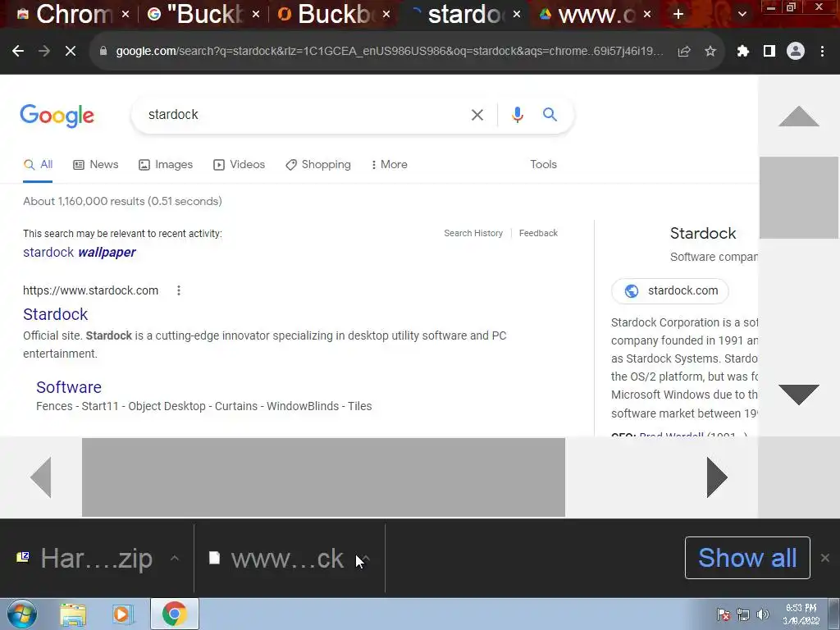Click the Feedback link
This screenshot has height=630, width=840.
pyautogui.click(x=538, y=233)
